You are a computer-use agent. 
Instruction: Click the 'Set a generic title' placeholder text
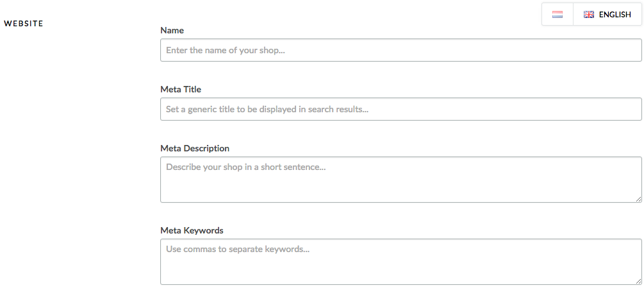click(x=267, y=109)
